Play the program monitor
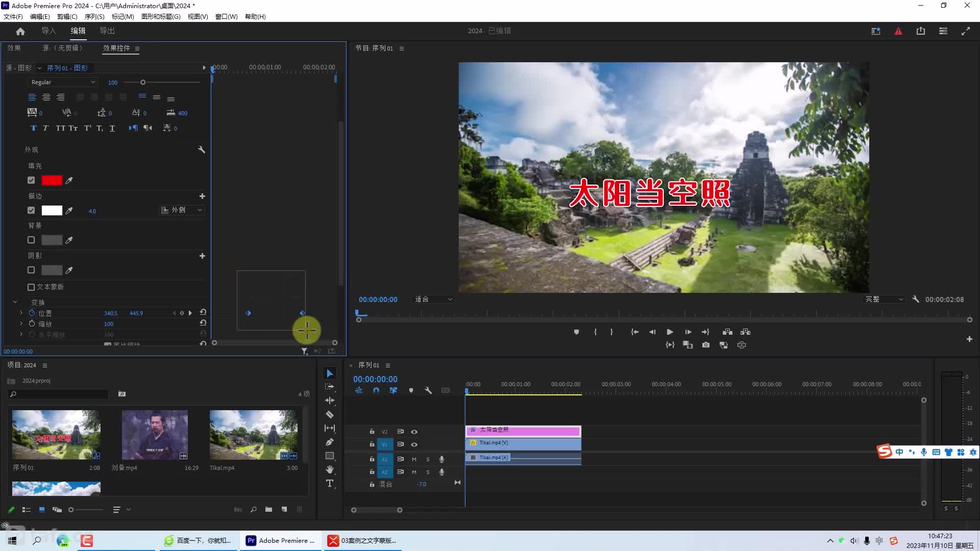This screenshot has height=551, width=980. [x=670, y=332]
